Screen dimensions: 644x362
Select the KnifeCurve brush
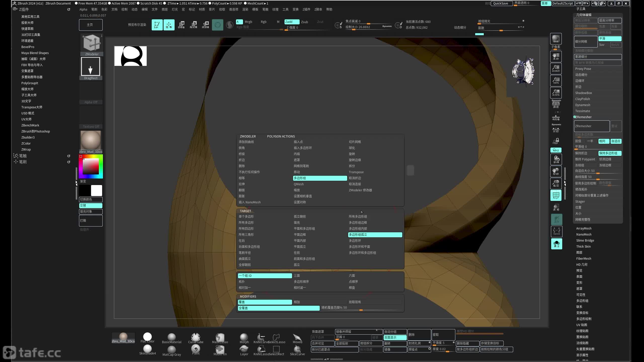[261, 338]
